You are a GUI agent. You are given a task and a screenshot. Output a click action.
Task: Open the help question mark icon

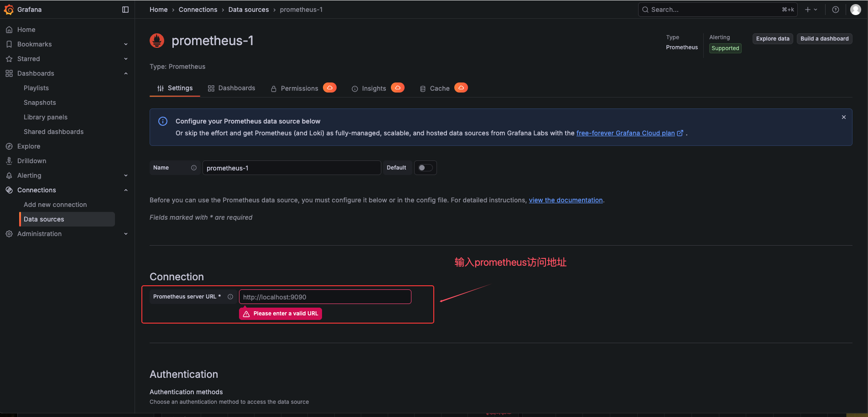pos(836,10)
